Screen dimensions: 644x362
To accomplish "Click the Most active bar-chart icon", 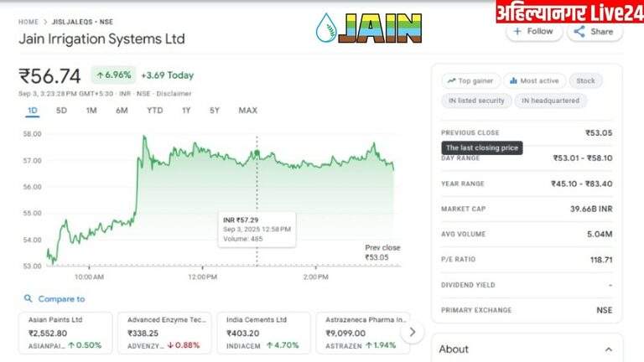I will coord(513,81).
